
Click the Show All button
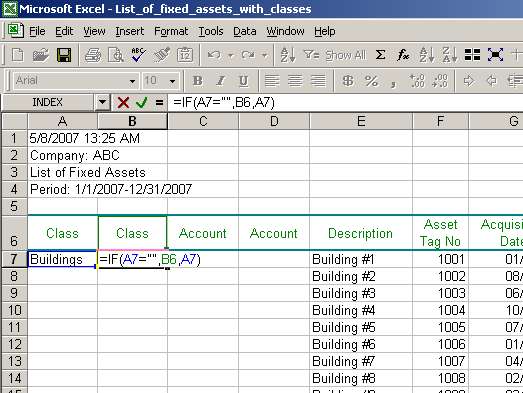[x=345, y=55]
